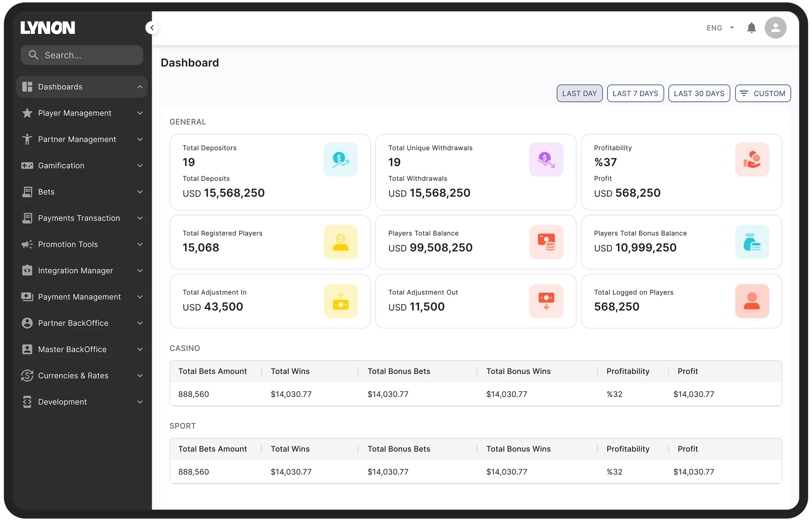Click the Profitability card icon
The width and height of the screenshot is (812, 521).
click(752, 159)
